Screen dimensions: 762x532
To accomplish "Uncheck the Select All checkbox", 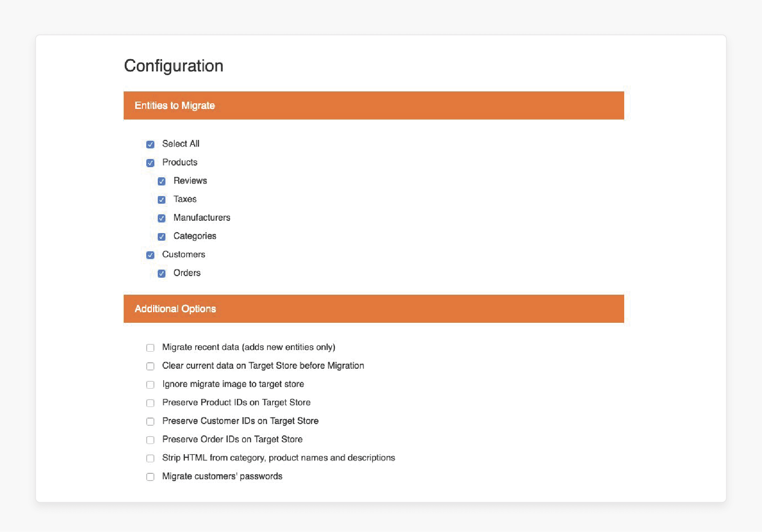I will tap(150, 145).
